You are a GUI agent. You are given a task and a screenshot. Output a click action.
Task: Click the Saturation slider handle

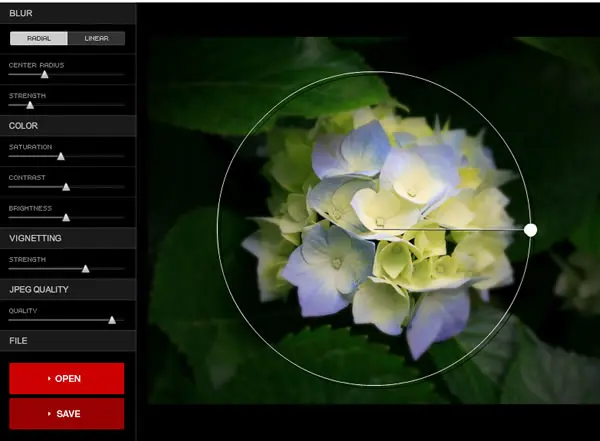(60, 156)
